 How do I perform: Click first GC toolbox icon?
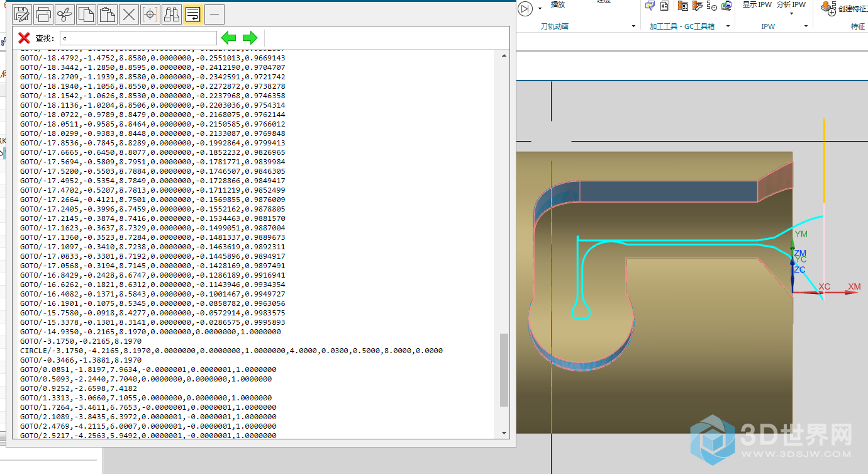[650, 6]
